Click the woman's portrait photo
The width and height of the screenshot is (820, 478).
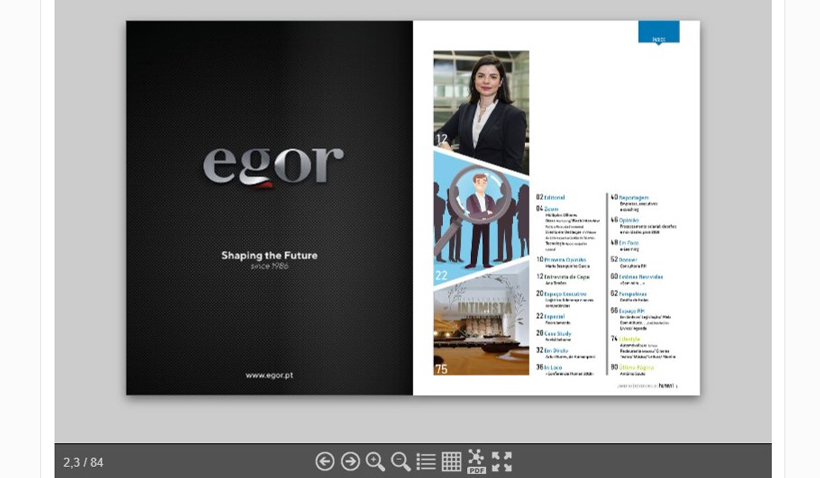481,100
